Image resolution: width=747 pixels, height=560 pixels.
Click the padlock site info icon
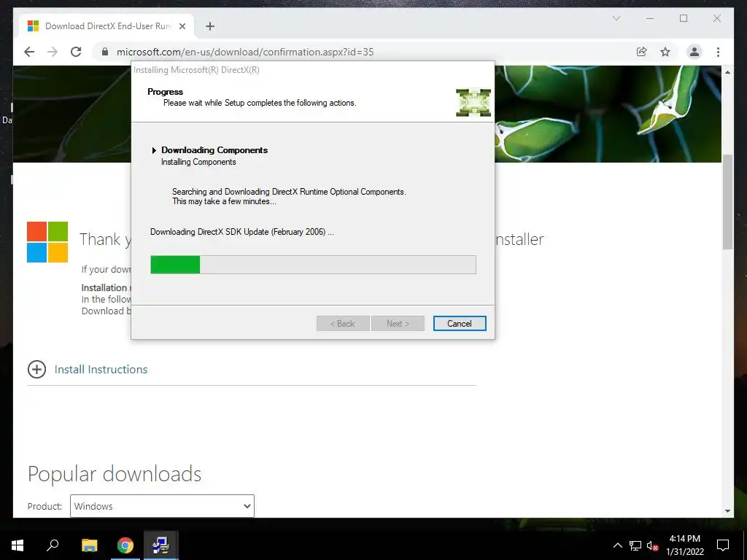[x=105, y=52]
